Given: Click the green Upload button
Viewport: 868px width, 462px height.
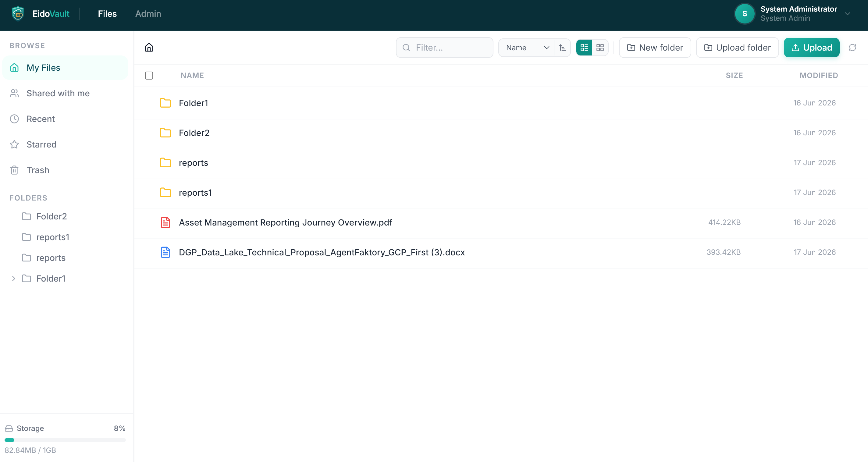Looking at the screenshot, I should pos(811,48).
